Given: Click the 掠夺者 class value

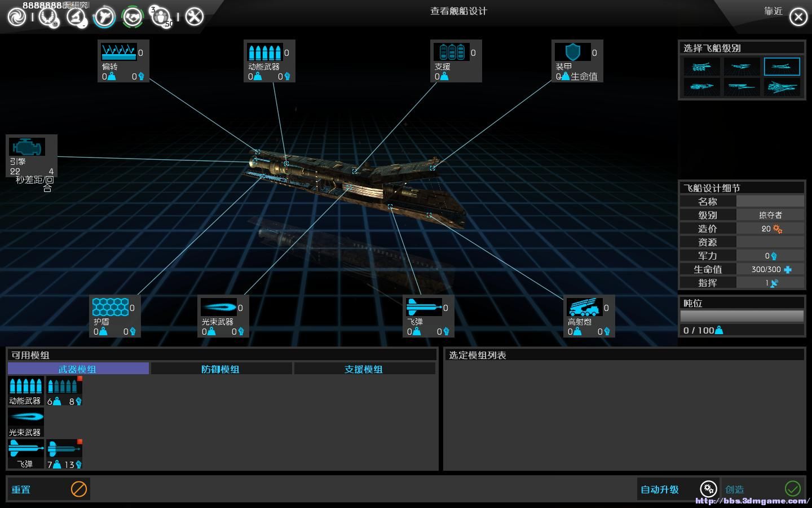Looking at the screenshot, I should pyautogui.click(x=770, y=215).
